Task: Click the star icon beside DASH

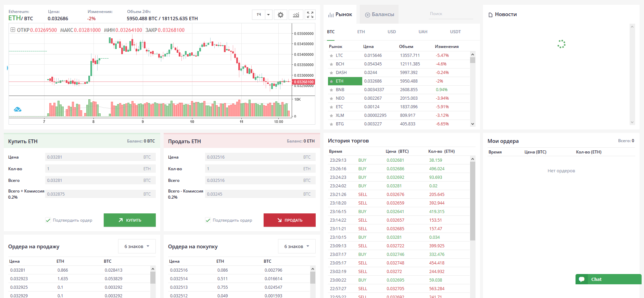Action: (331, 73)
